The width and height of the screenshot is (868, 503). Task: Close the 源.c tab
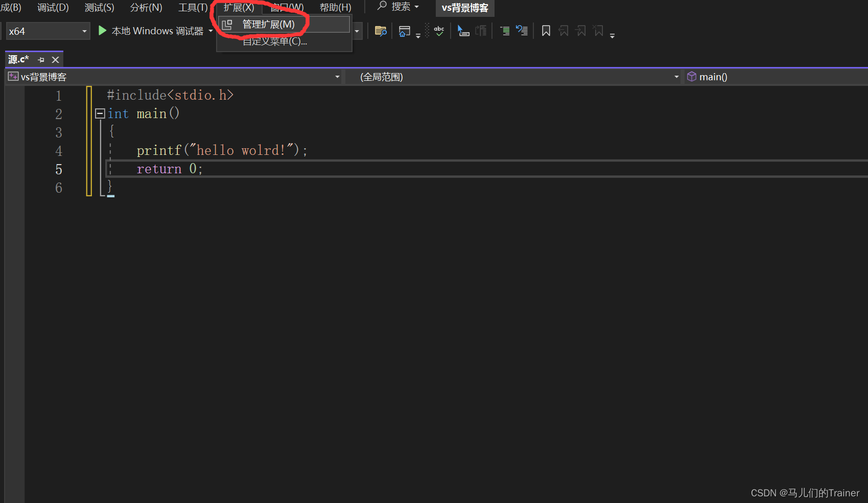click(56, 60)
